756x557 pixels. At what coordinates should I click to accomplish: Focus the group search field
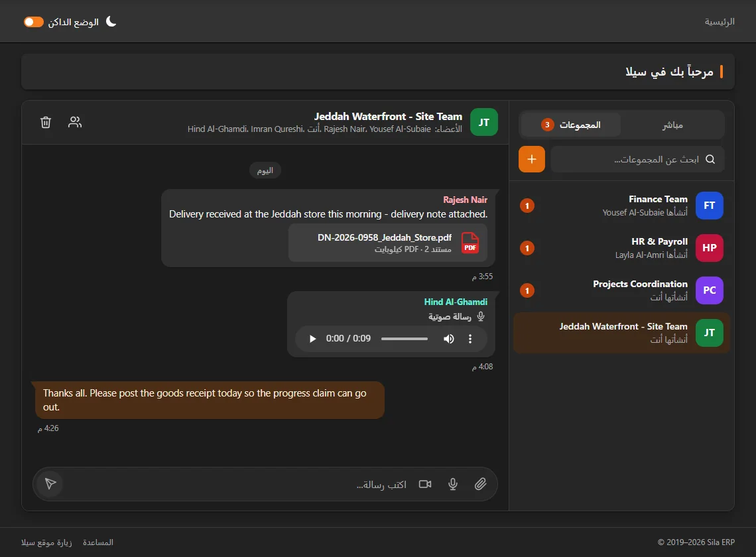coord(637,159)
